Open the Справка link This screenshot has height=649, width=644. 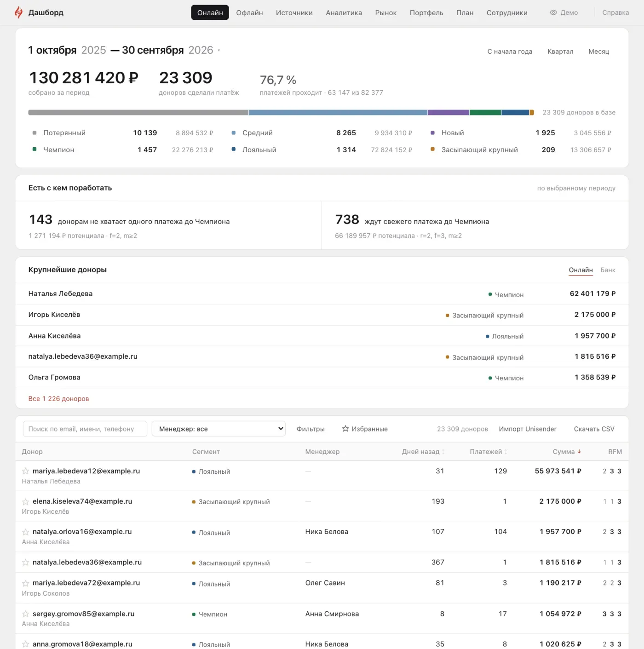coord(615,13)
